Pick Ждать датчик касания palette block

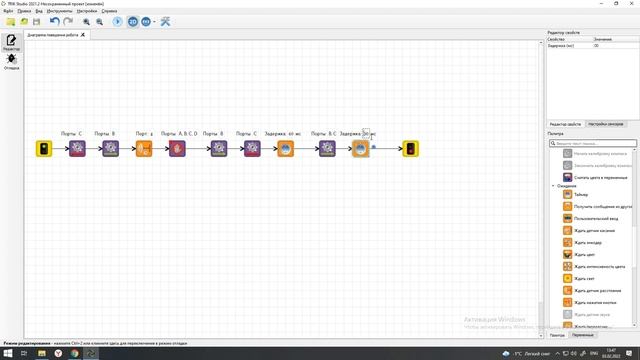pyautogui.click(x=589, y=231)
